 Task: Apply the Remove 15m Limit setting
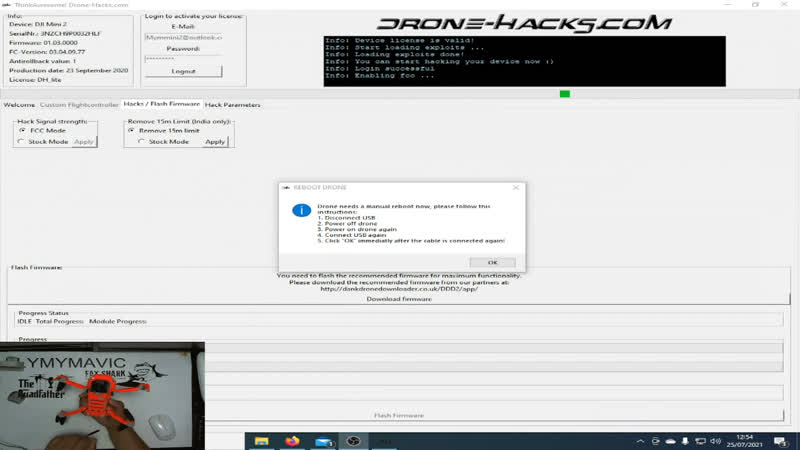pos(215,142)
